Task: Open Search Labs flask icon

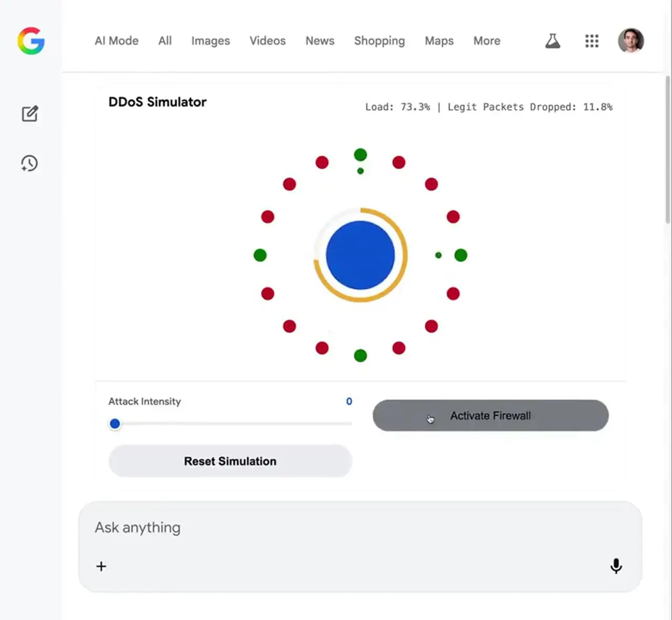Action: (x=552, y=41)
